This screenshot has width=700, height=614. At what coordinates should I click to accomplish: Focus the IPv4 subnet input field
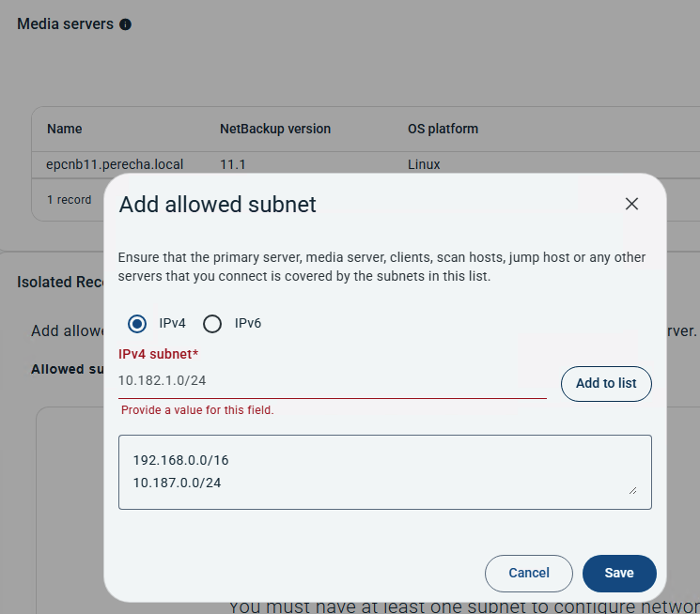click(x=331, y=381)
